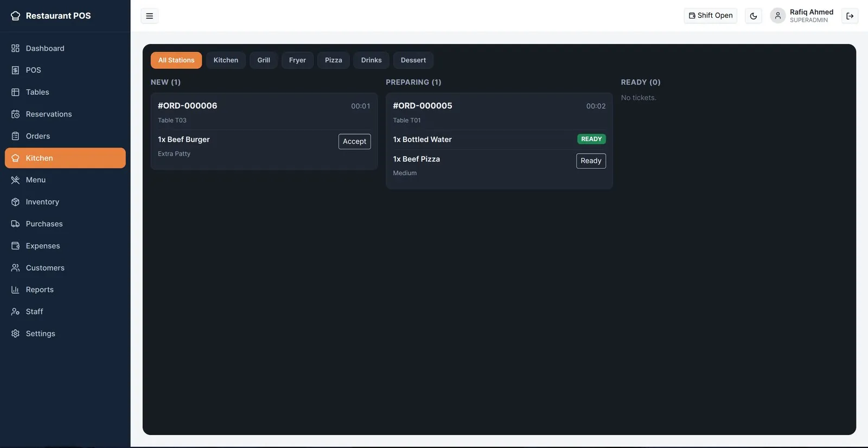Click the Purchases truck icon
The width and height of the screenshot is (868, 448).
tap(15, 224)
